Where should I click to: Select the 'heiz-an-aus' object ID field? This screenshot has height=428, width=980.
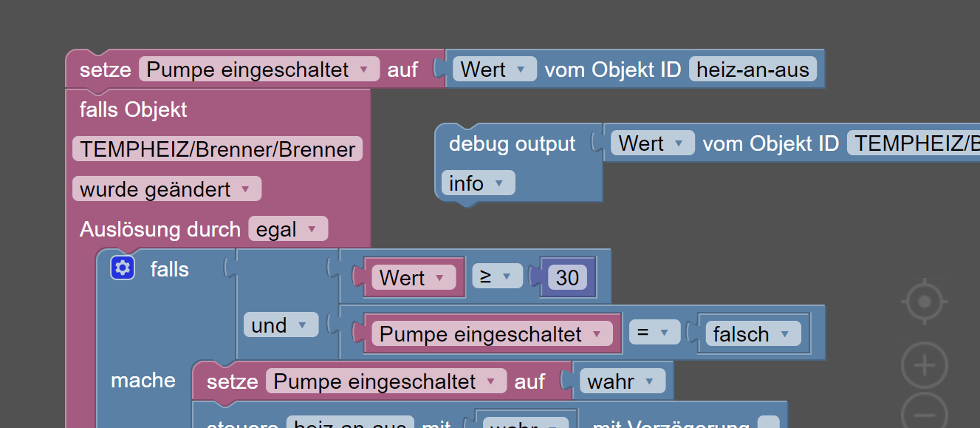click(753, 69)
